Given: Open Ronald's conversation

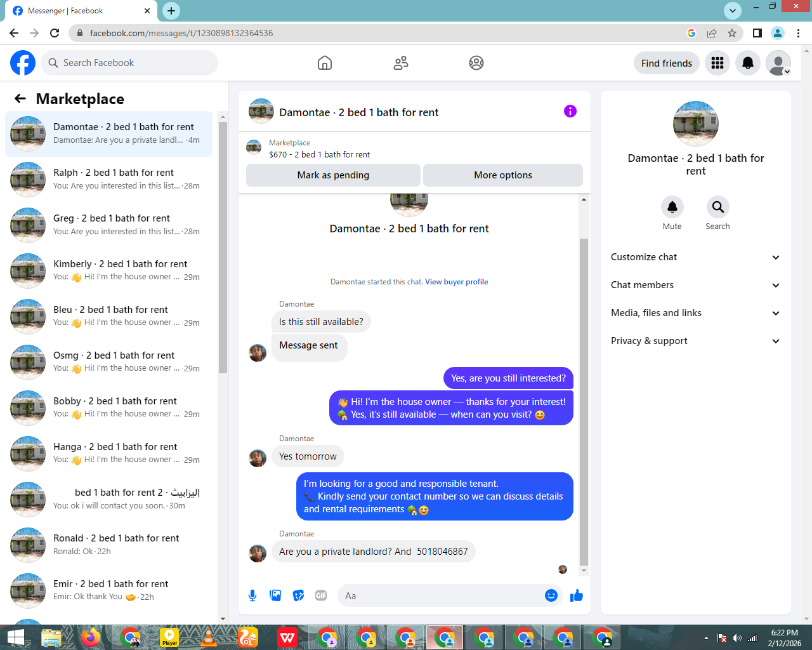Looking at the screenshot, I should click(109, 545).
